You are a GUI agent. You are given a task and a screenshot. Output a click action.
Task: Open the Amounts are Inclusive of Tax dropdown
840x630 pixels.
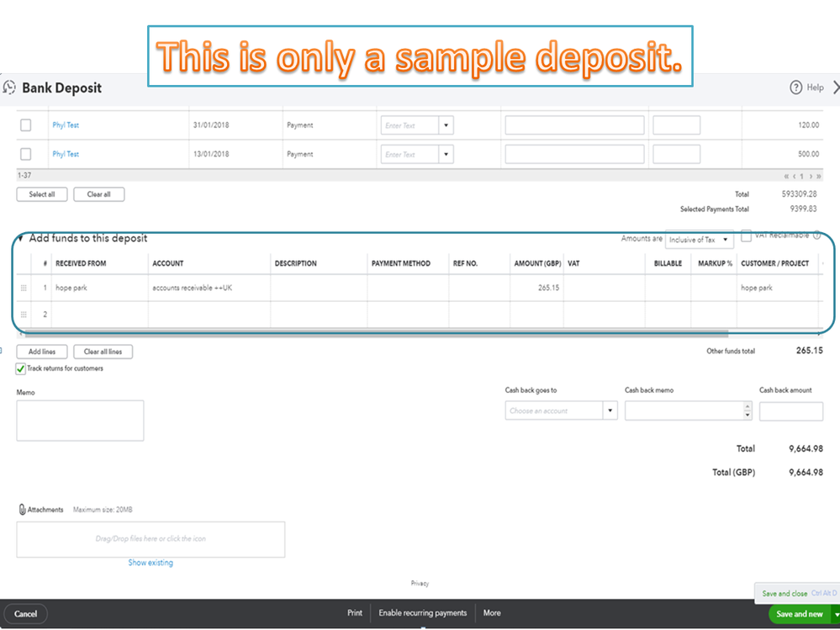[699, 240]
